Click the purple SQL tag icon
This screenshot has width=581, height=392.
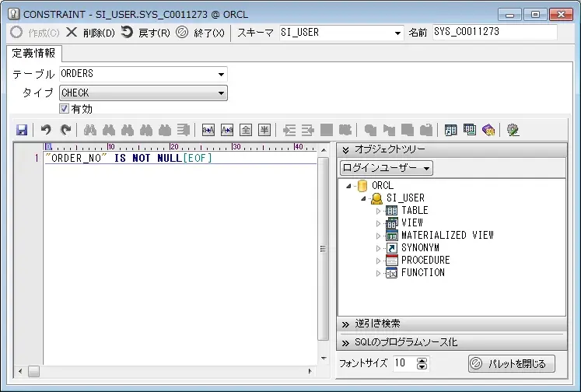coord(488,130)
